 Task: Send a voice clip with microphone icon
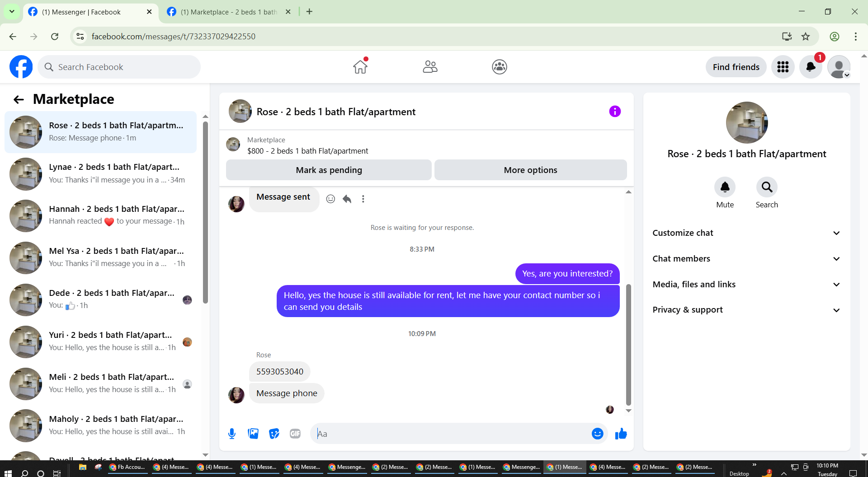(x=232, y=434)
